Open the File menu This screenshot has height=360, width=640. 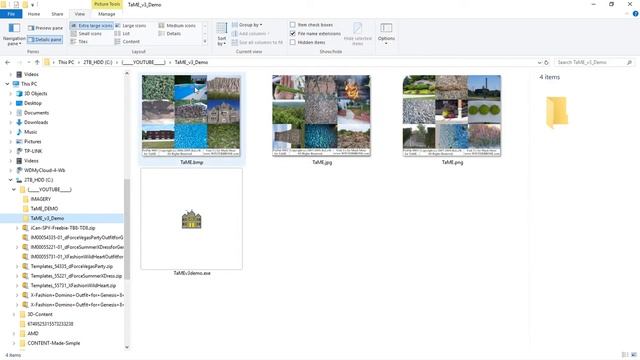click(x=11, y=14)
